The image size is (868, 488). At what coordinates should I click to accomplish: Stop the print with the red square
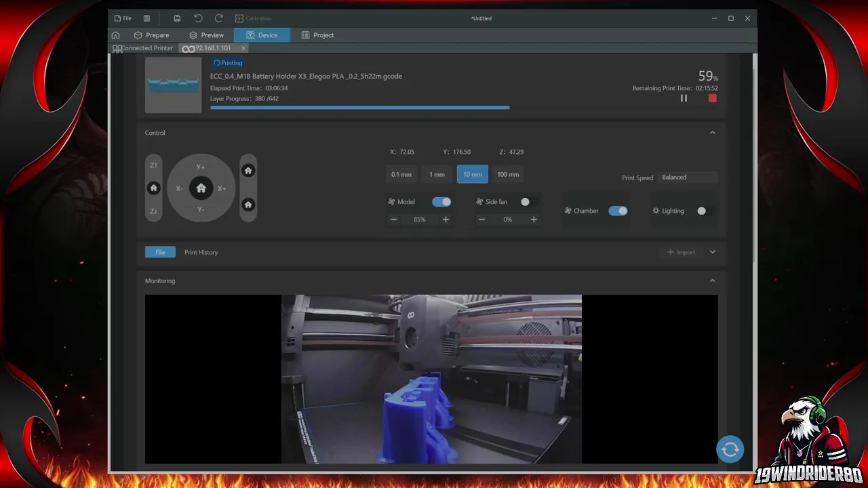coord(712,98)
